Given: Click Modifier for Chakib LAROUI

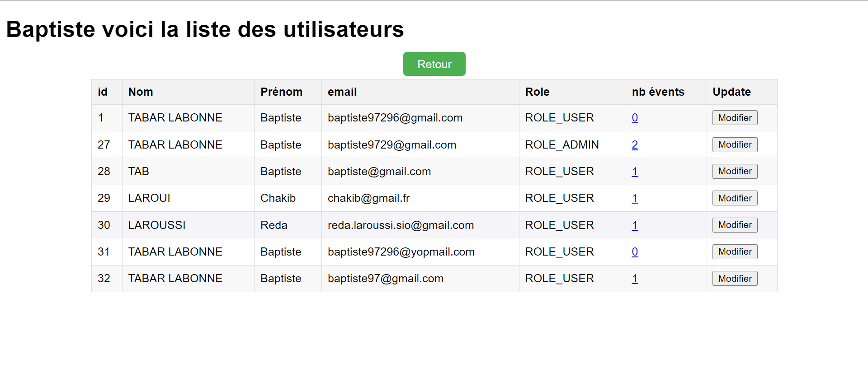Looking at the screenshot, I should (x=735, y=198).
